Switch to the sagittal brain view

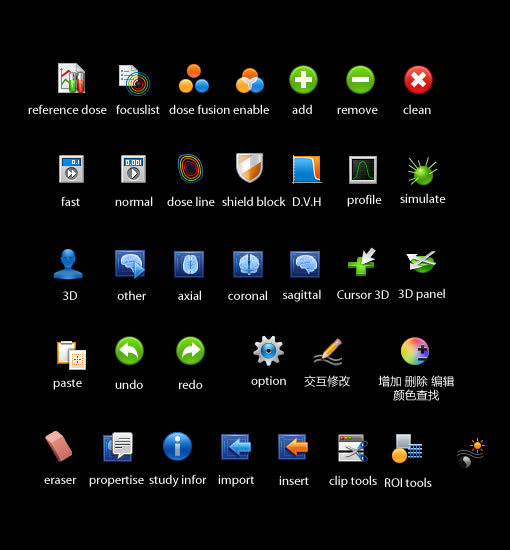click(x=305, y=264)
